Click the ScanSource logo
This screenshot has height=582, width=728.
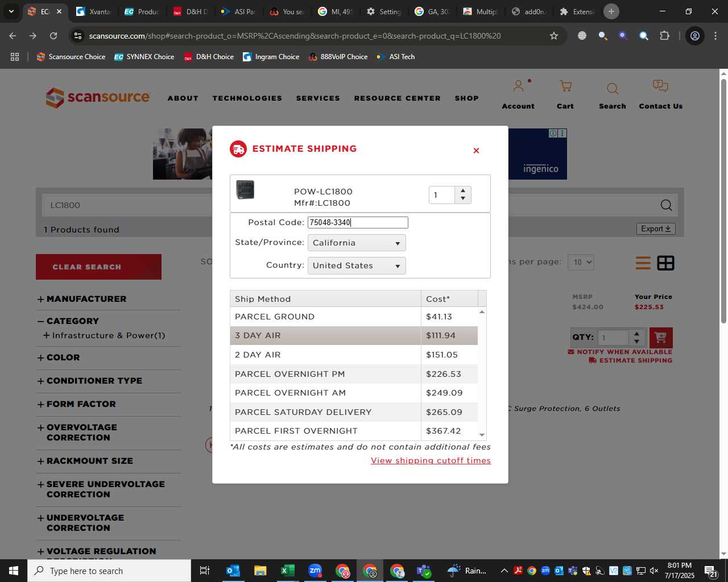pyautogui.click(x=97, y=97)
